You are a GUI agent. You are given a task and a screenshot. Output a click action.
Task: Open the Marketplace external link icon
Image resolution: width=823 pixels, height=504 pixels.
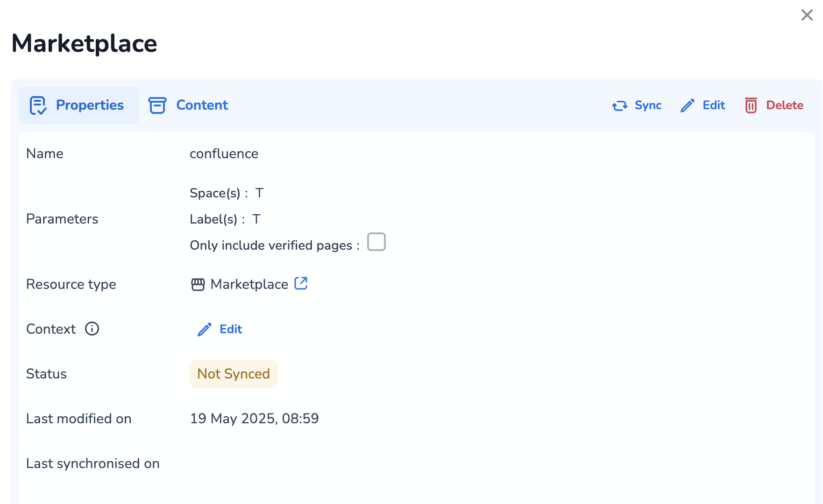pyautogui.click(x=301, y=283)
